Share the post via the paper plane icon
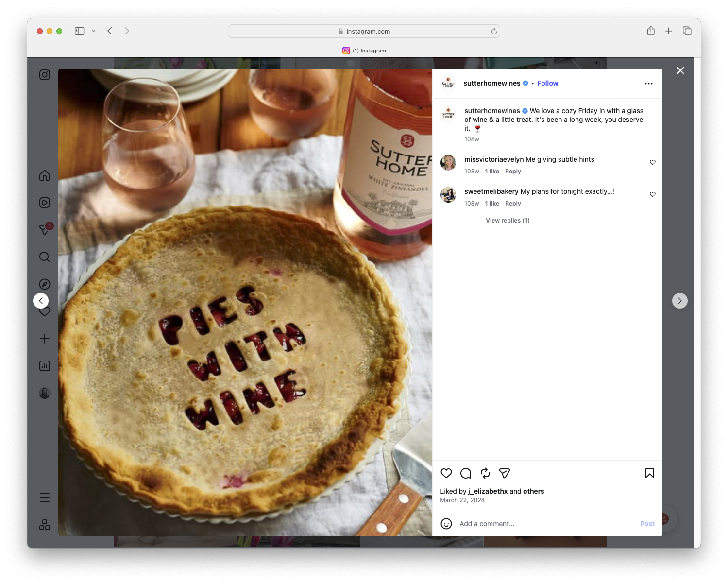 click(504, 473)
